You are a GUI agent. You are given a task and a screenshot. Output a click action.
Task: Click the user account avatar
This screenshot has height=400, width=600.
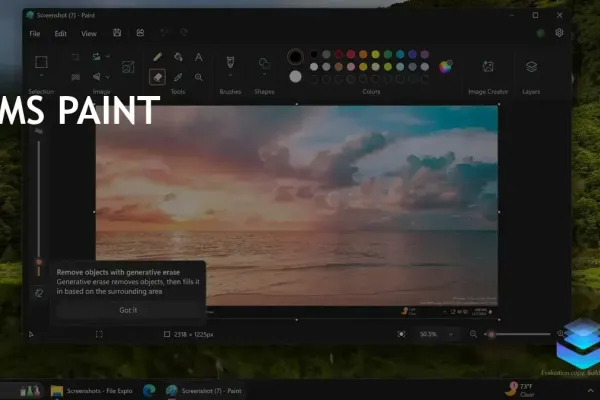pos(540,33)
